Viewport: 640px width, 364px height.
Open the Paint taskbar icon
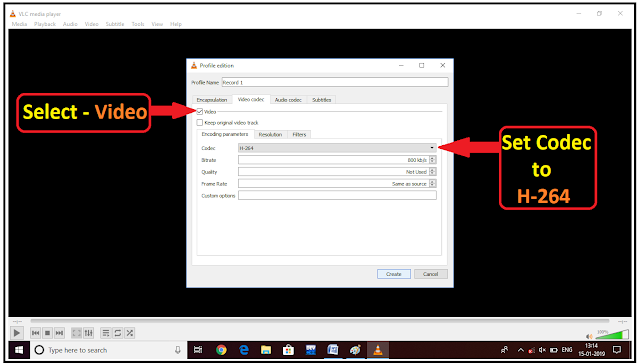point(356,350)
